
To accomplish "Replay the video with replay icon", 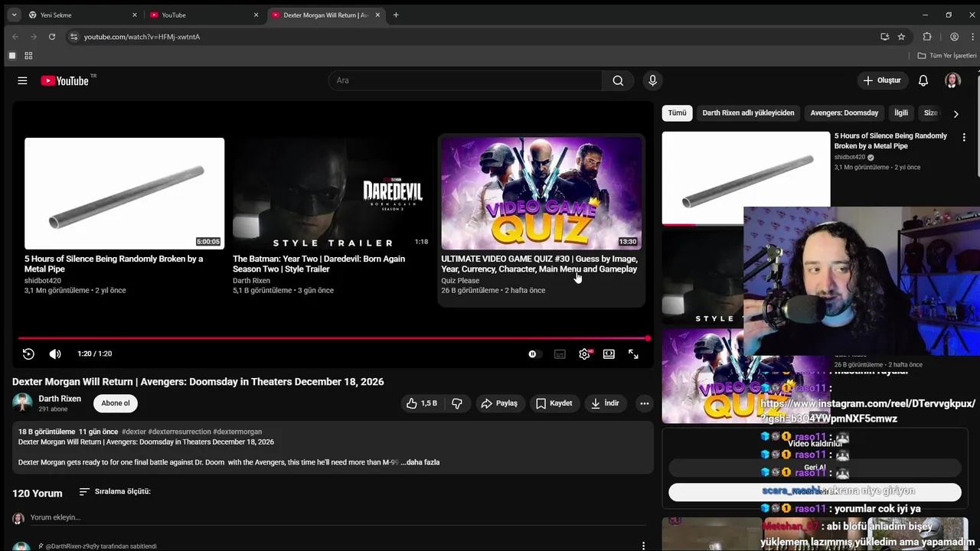I will [x=28, y=354].
